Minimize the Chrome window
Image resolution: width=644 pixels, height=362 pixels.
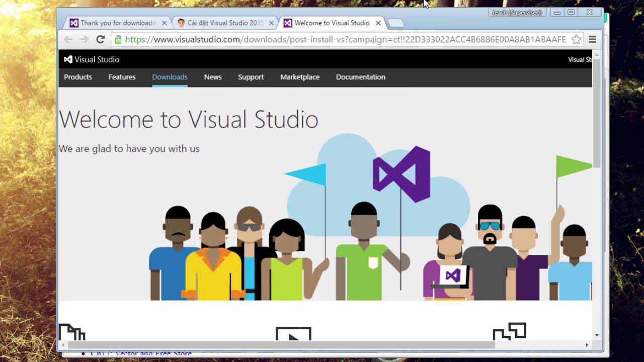point(557,13)
